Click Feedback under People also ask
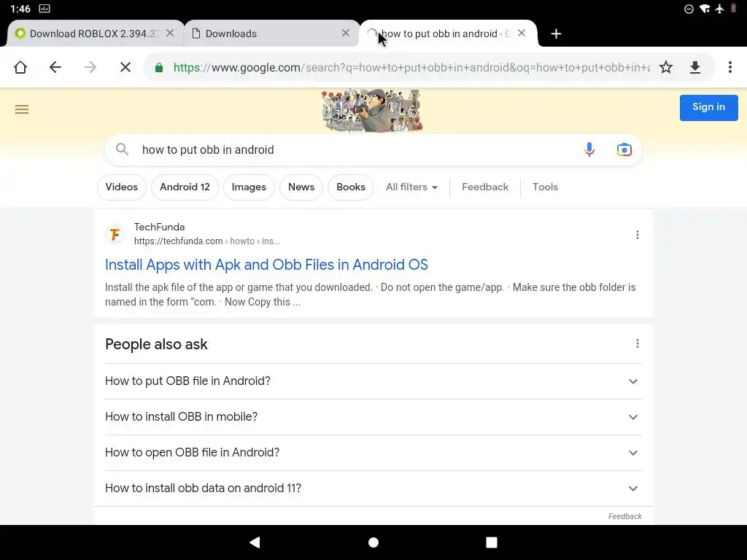Image resolution: width=747 pixels, height=560 pixels. 624,517
